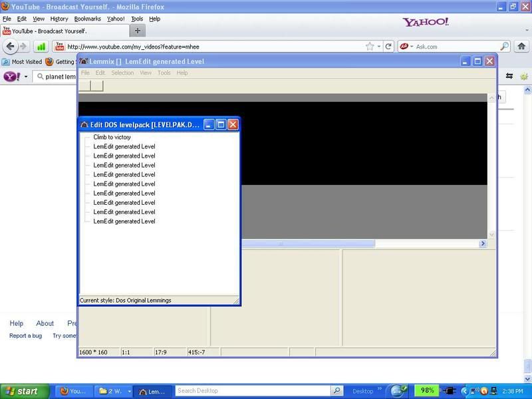Open Firefox's Bookmarks menu
This screenshot has width=532, height=399.
(x=88, y=19)
